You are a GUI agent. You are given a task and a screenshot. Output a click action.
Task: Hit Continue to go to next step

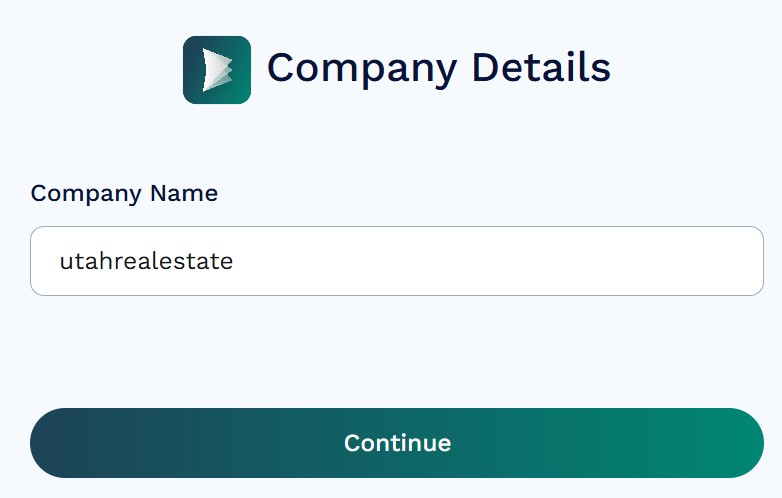[397, 443]
